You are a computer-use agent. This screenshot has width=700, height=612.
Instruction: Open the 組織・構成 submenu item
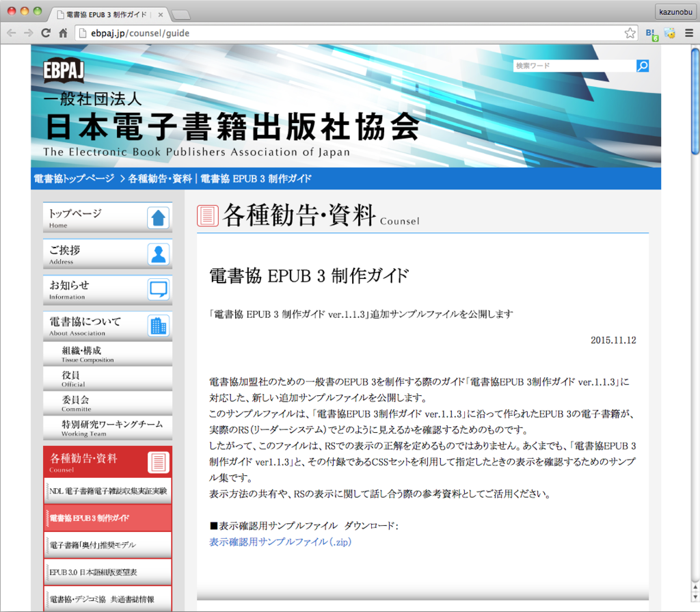tap(107, 354)
